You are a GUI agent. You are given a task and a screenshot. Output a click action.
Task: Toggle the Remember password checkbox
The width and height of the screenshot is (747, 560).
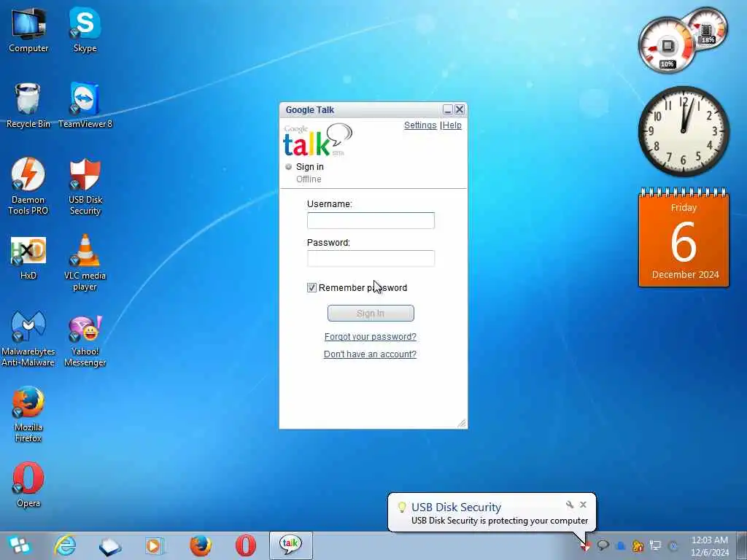coord(311,287)
